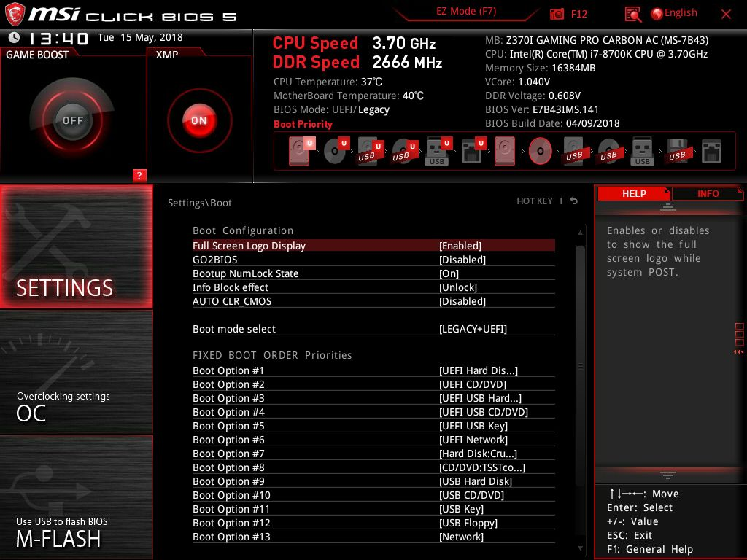Click the boot list scrollbar thumb
This screenshot has height=560, width=747.
click(580, 367)
